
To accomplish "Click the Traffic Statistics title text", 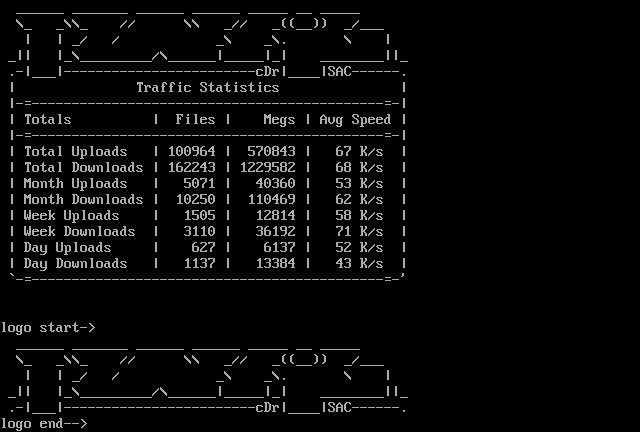I will 208,88.
